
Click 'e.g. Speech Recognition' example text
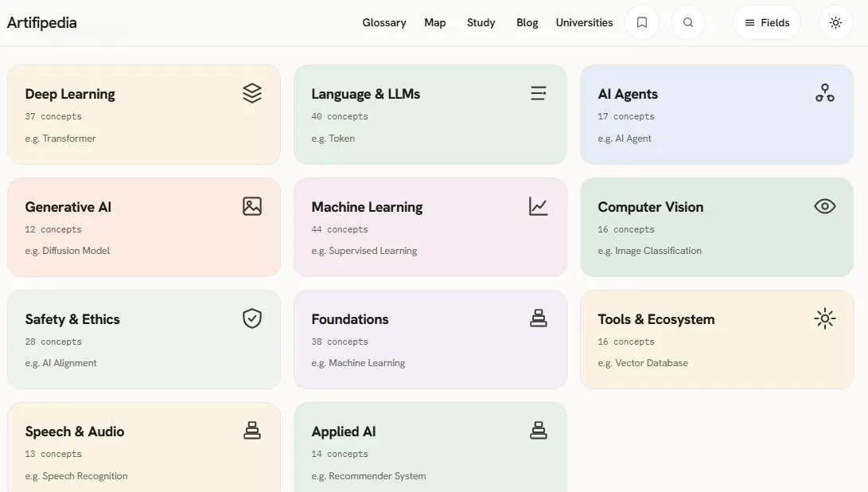pyautogui.click(x=76, y=476)
